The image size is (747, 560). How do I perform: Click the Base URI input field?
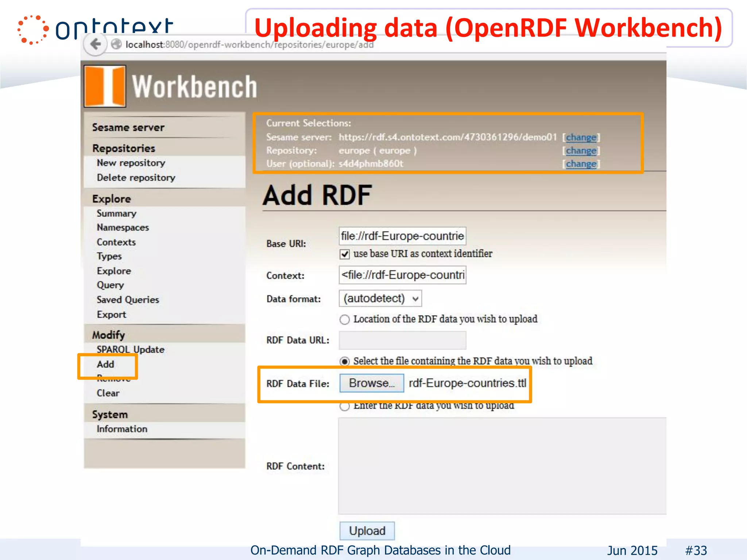(402, 236)
